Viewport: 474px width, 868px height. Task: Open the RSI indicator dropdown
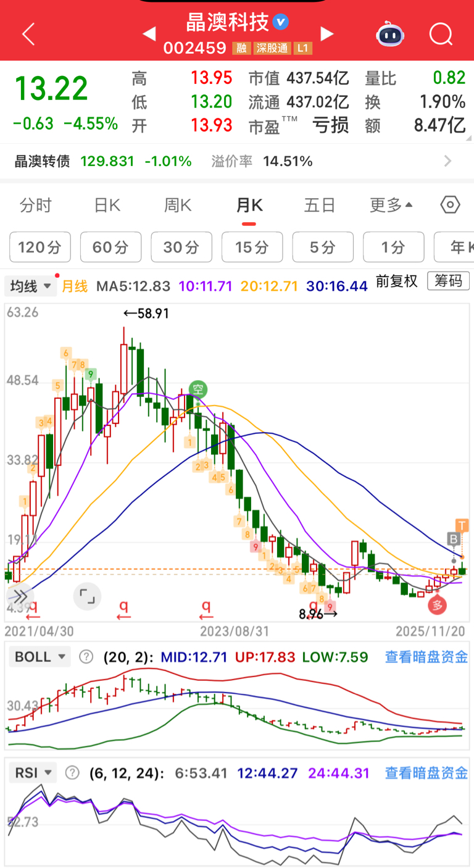click(x=33, y=772)
